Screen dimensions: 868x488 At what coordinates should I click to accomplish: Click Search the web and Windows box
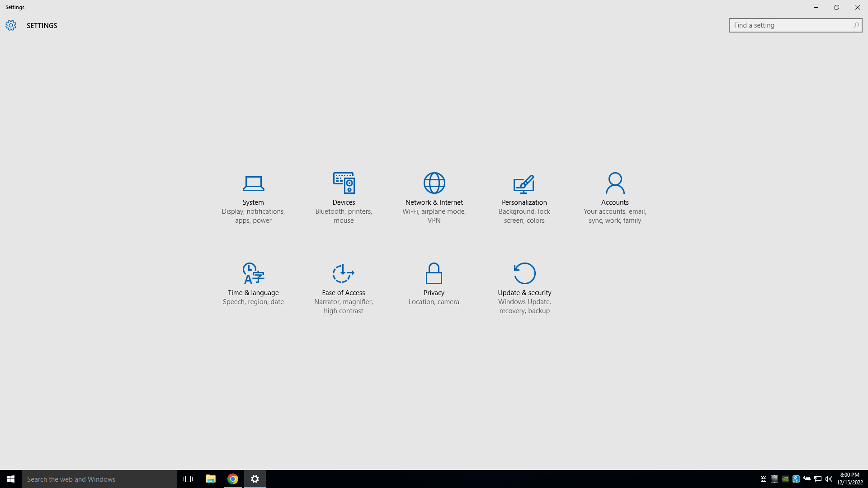click(99, 479)
